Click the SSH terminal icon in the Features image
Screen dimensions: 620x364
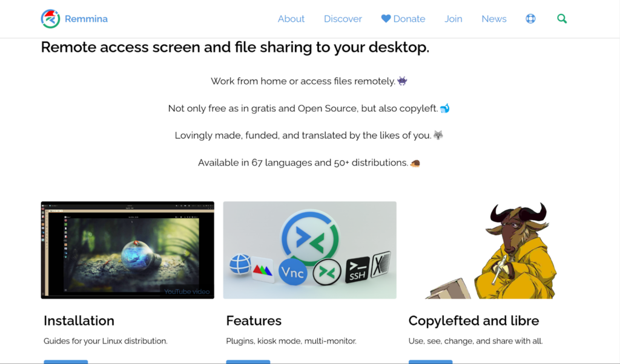click(x=357, y=270)
